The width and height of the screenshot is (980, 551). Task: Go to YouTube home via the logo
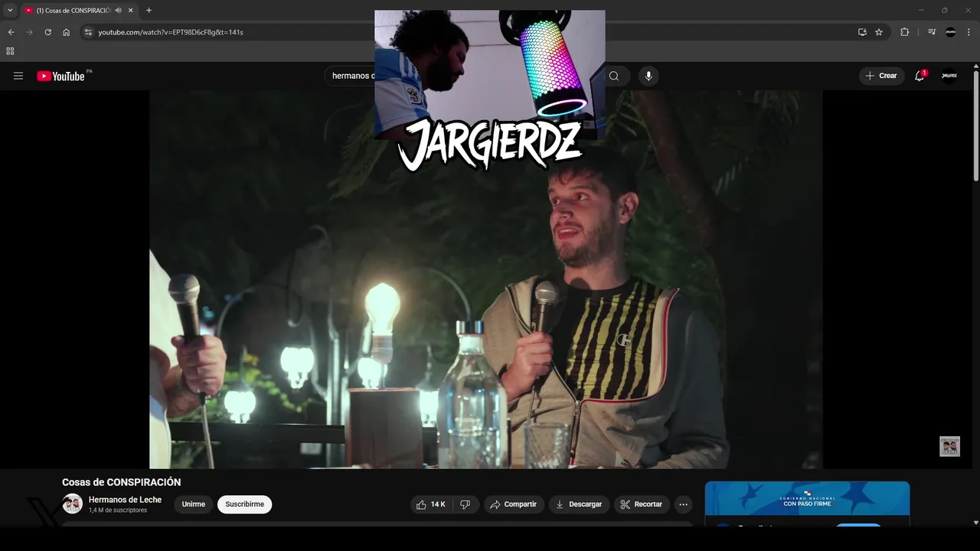tap(60, 76)
